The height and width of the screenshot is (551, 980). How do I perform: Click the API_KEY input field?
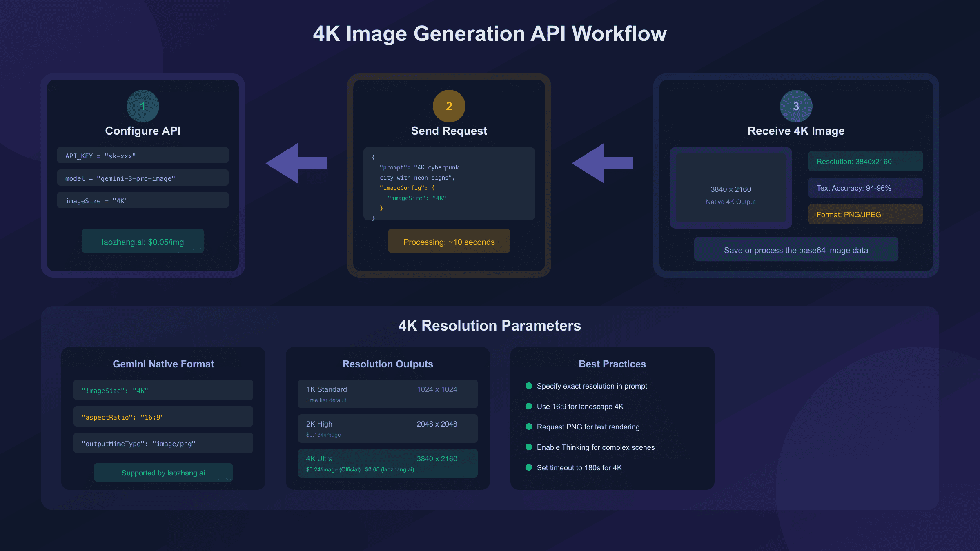(x=143, y=156)
